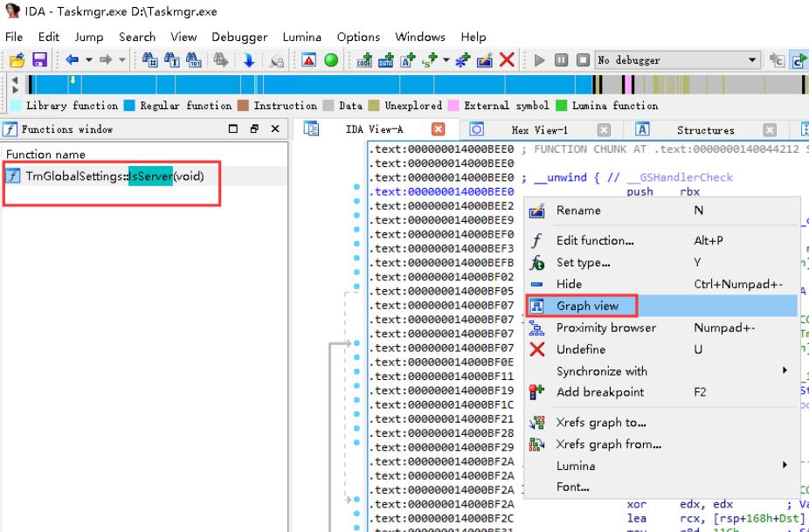
Task: Click the red X delete toolbar icon
Action: (508, 60)
